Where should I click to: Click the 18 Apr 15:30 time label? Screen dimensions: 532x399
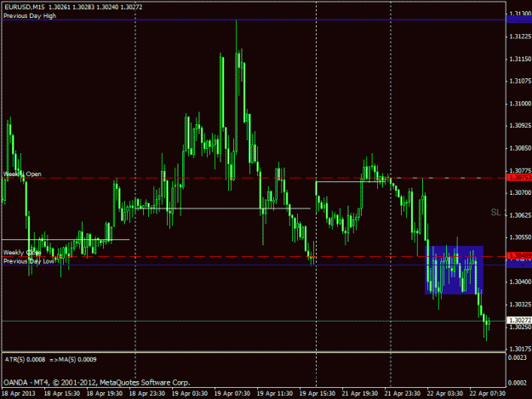point(62,394)
